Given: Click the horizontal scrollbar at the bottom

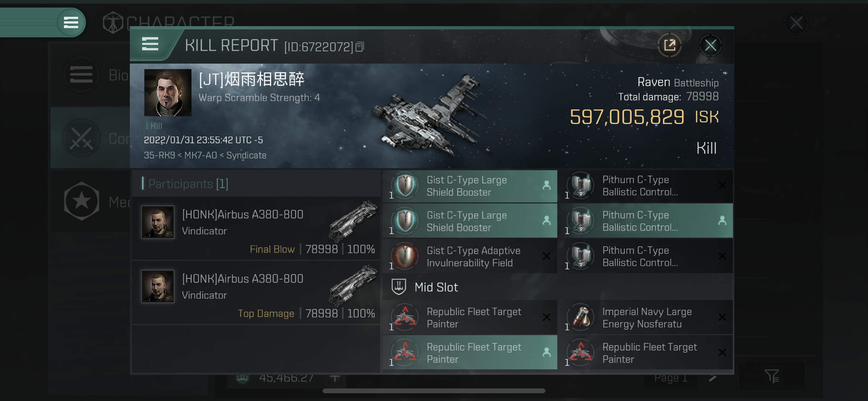Looking at the screenshot, I should coord(434,391).
